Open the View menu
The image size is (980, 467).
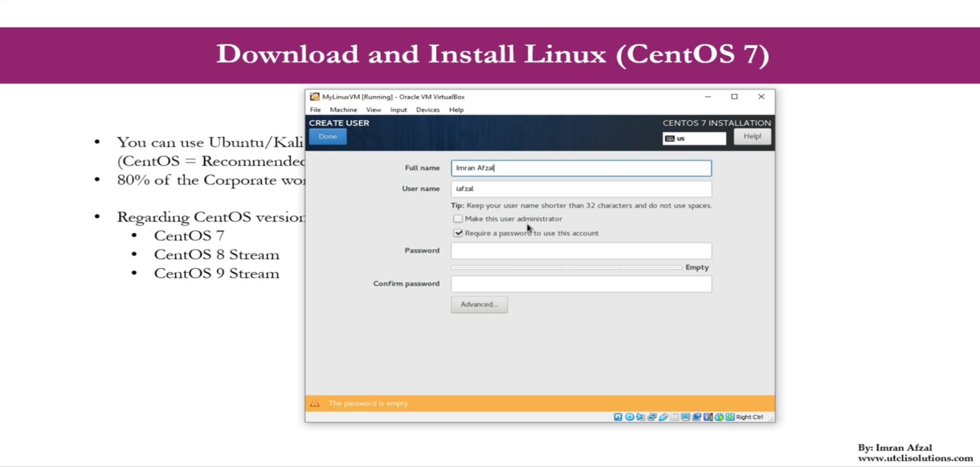click(x=373, y=110)
